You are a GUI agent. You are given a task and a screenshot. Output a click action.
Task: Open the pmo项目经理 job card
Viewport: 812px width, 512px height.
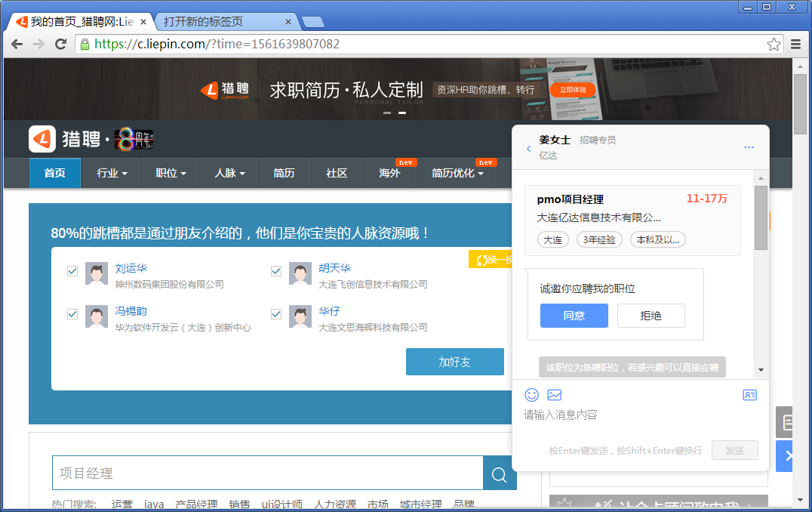click(x=632, y=221)
